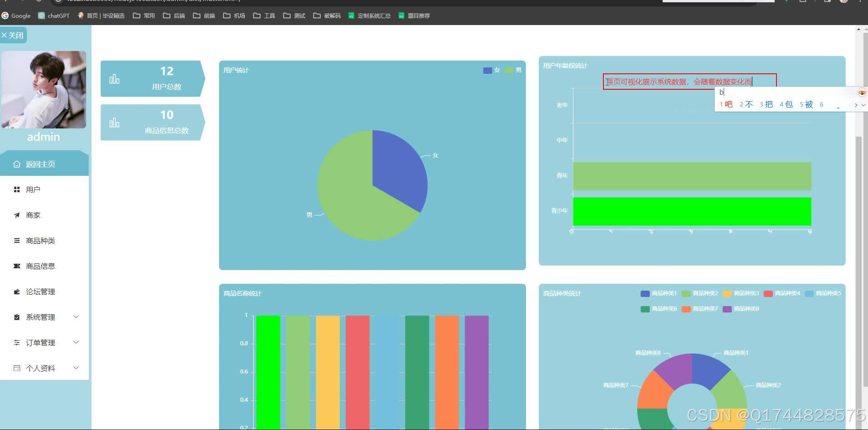Expand the 订单管理 submenu chevron
Screen dimensions: 868x430
[x=76, y=343]
